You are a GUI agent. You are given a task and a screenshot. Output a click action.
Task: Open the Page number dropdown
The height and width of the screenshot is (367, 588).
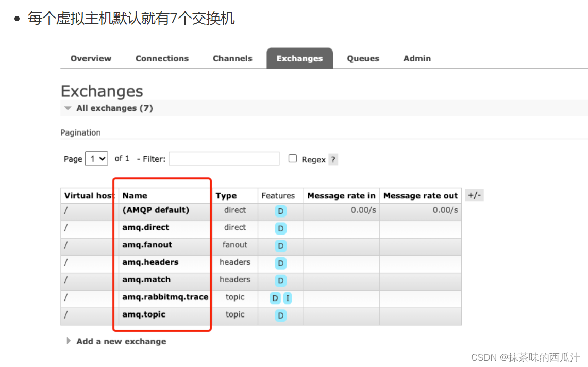(96, 159)
